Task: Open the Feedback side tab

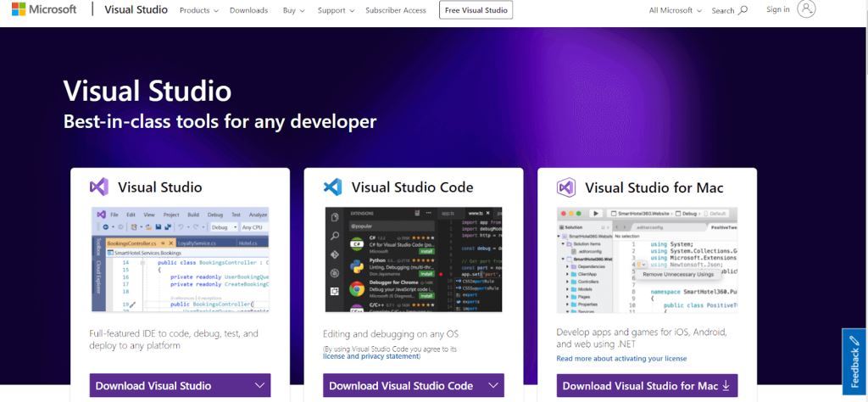Action: tap(854, 362)
